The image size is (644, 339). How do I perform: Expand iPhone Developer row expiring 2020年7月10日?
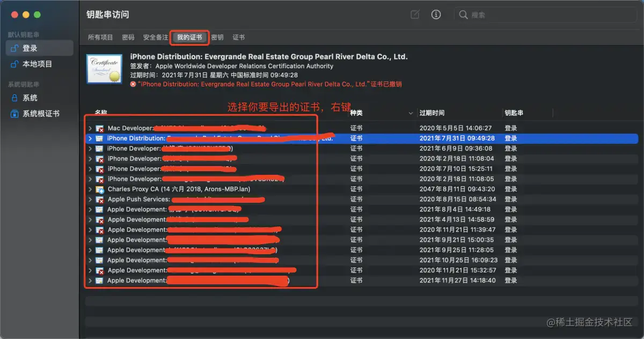[90, 169]
